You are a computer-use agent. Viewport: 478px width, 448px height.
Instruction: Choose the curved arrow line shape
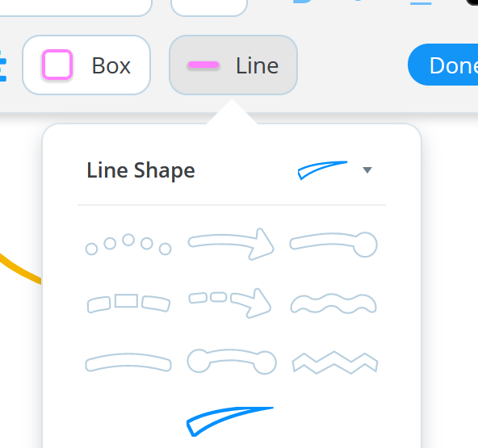[x=231, y=244]
